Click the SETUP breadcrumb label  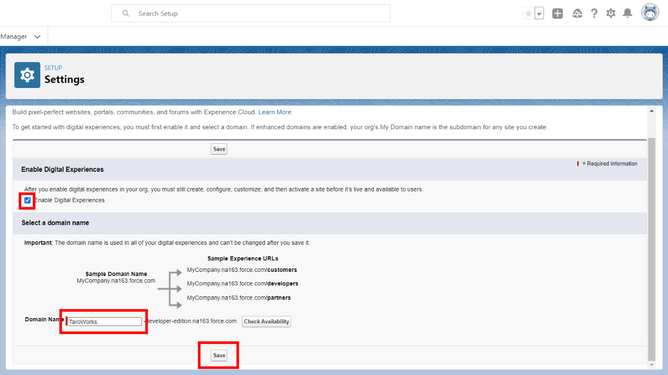click(53, 68)
